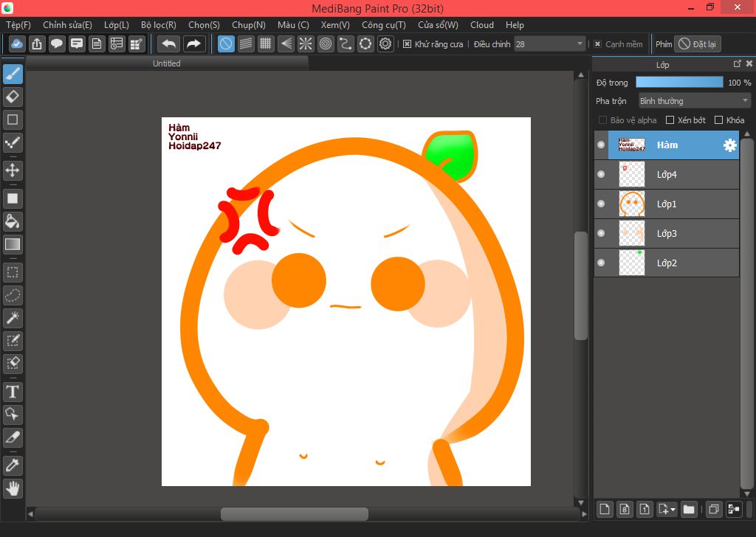
Task: Click the share/export upload icon
Action: click(x=37, y=44)
